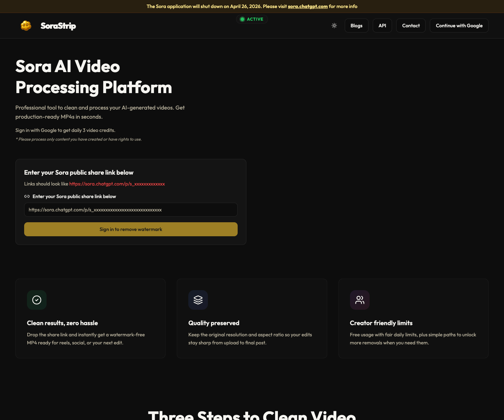Click the 'Please process only content' disclaimer text
The height and width of the screenshot is (420, 504).
pos(79,139)
